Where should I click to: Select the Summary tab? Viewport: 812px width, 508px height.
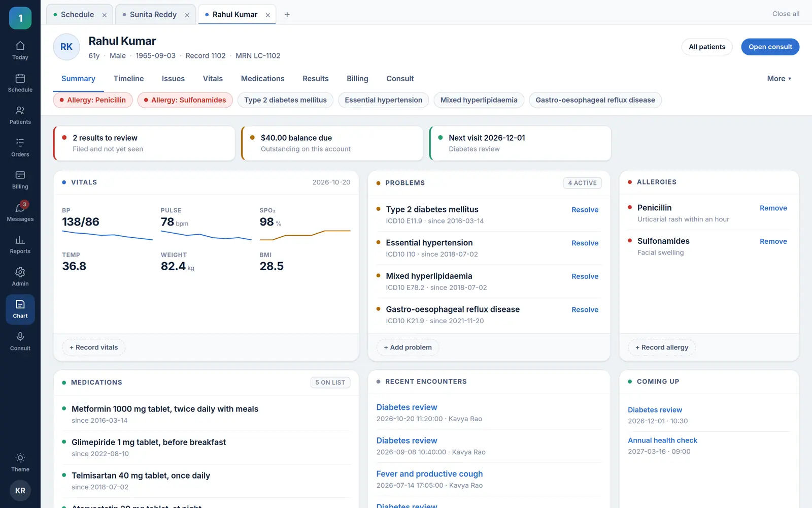click(x=78, y=79)
